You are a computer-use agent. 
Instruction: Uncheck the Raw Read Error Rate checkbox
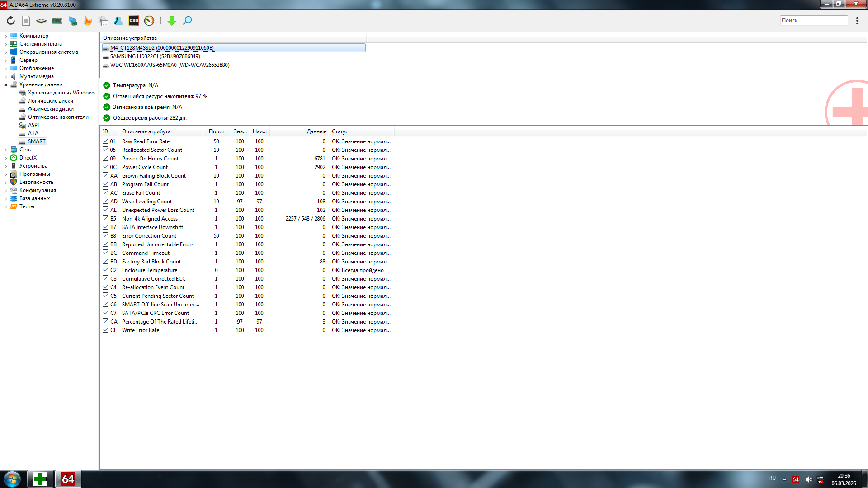[x=105, y=141]
